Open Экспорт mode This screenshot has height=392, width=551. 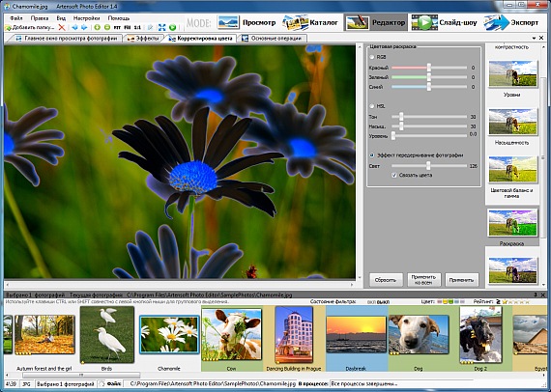pos(511,22)
